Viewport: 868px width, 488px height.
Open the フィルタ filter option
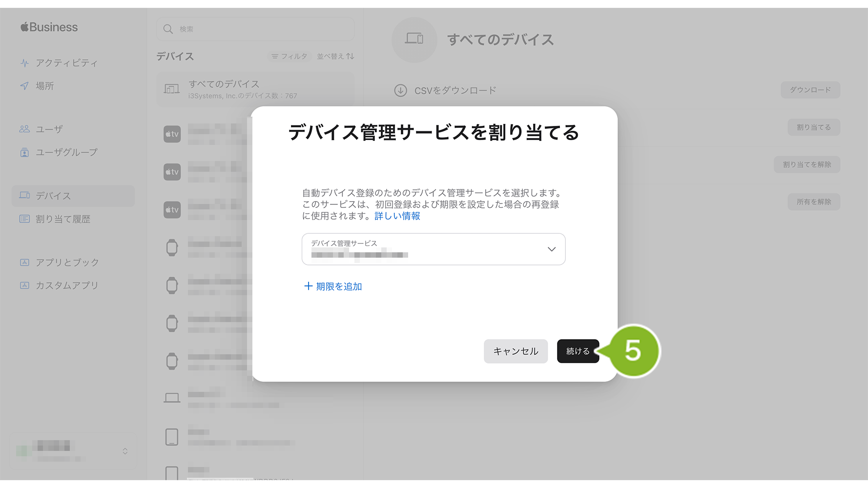[289, 56]
